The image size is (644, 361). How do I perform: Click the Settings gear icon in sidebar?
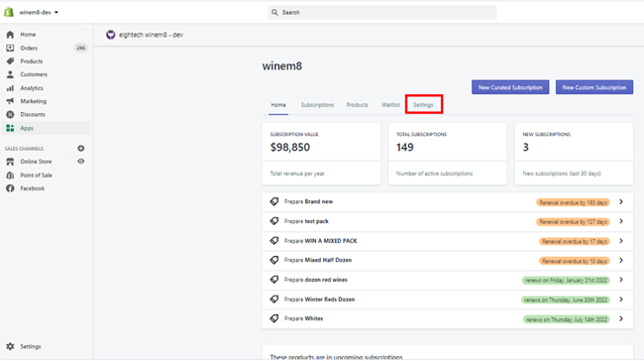pos(10,346)
